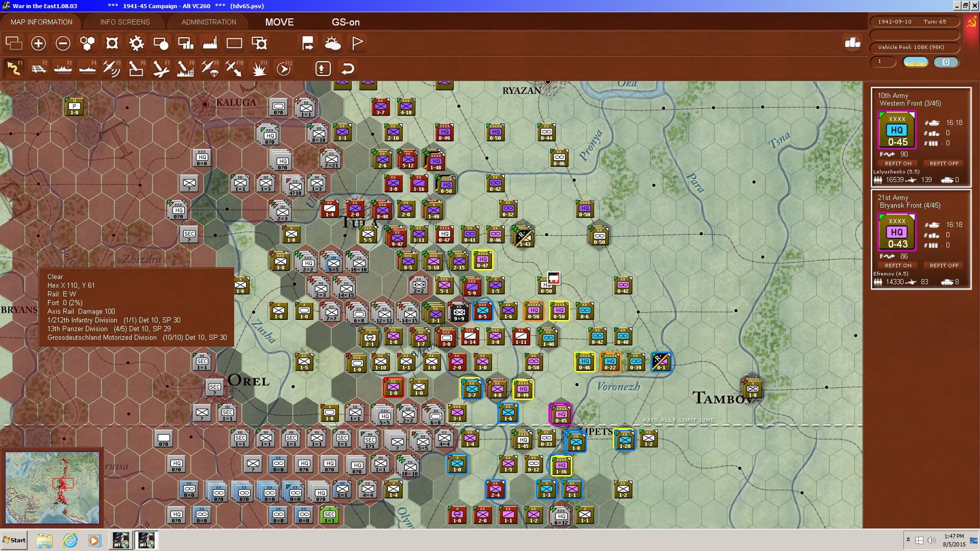Turn REFIT ON for 21st Army
Screen dimensions: 980x551
click(898, 265)
